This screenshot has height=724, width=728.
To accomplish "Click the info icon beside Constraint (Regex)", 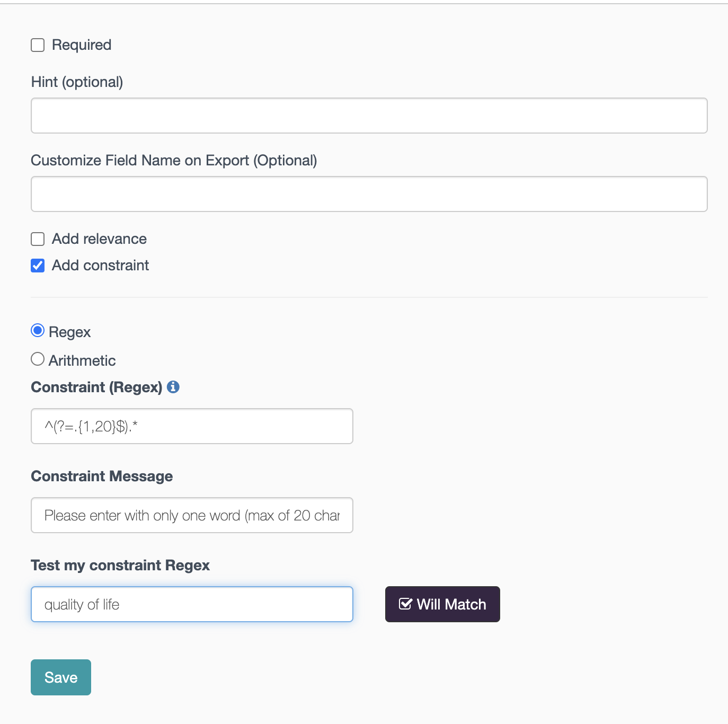I will point(173,387).
